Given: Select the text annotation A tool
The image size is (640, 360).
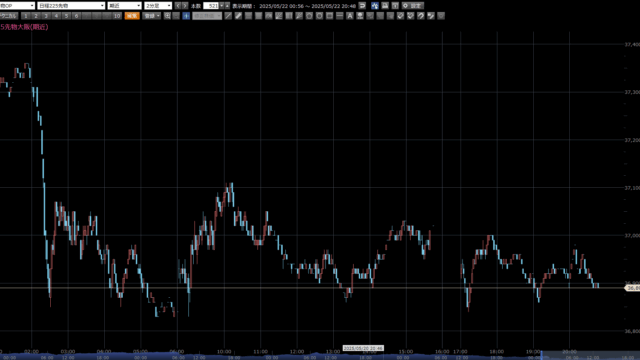Looking at the screenshot, I should (x=350, y=16).
